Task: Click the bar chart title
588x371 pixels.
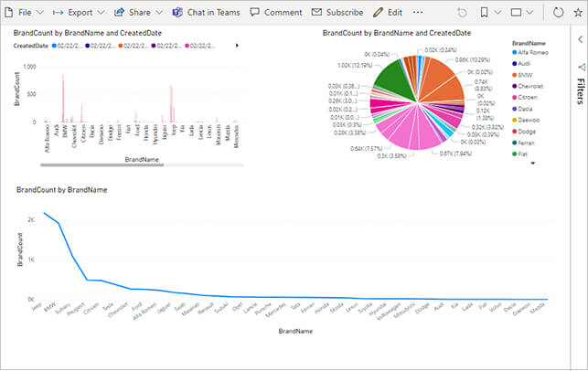Action: pyautogui.click(x=88, y=33)
